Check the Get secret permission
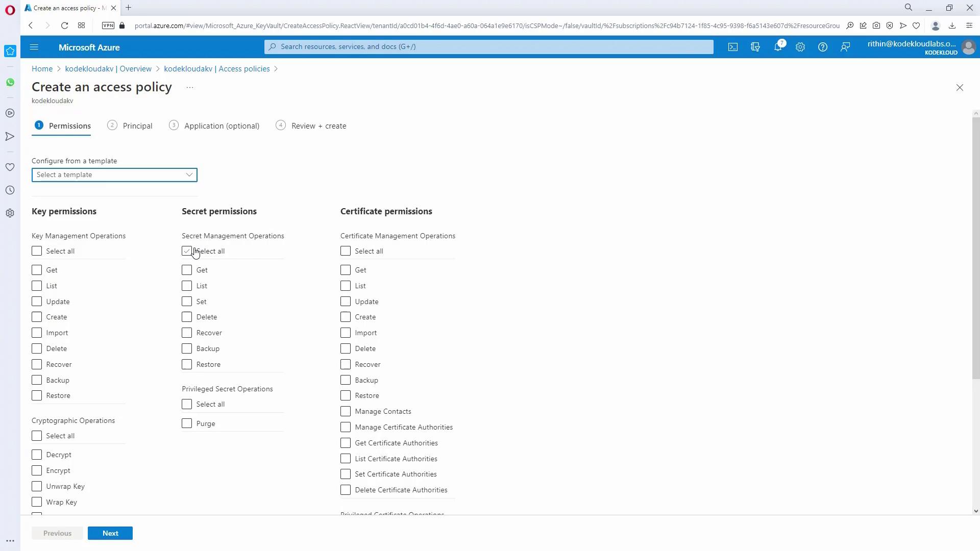The width and height of the screenshot is (980, 551). (187, 270)
